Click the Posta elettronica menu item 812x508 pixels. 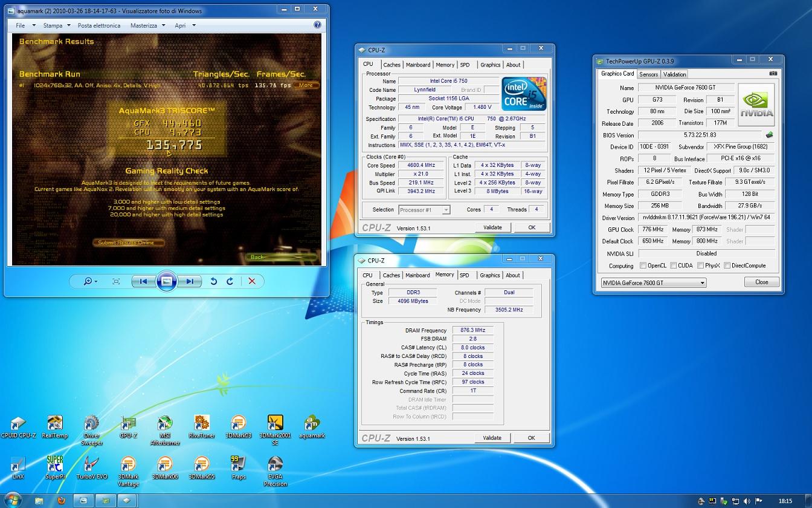click(99, 25)
